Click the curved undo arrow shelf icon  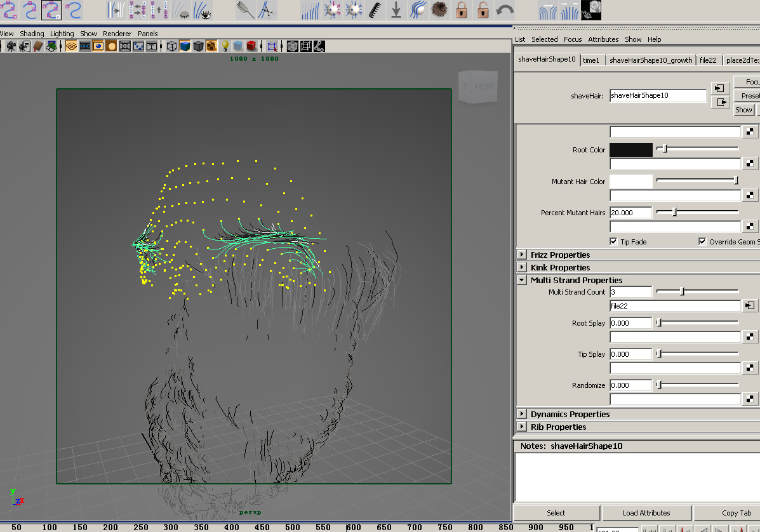tap(505, 10)
